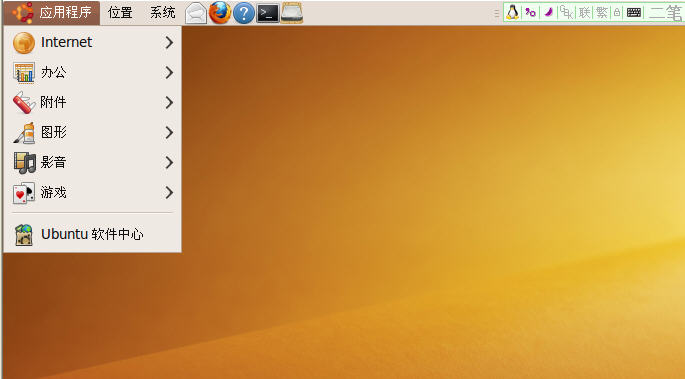Viewport: 685px width, 379px height.
Task: Open the virtual keyboard icon in input bar
Action: click(x=634, y=13)
